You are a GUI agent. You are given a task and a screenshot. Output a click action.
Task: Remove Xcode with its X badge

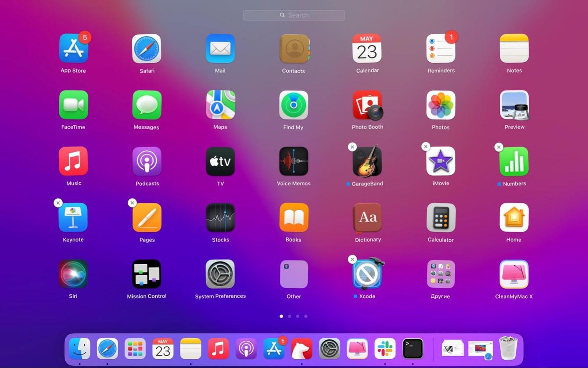click(352, 260)
